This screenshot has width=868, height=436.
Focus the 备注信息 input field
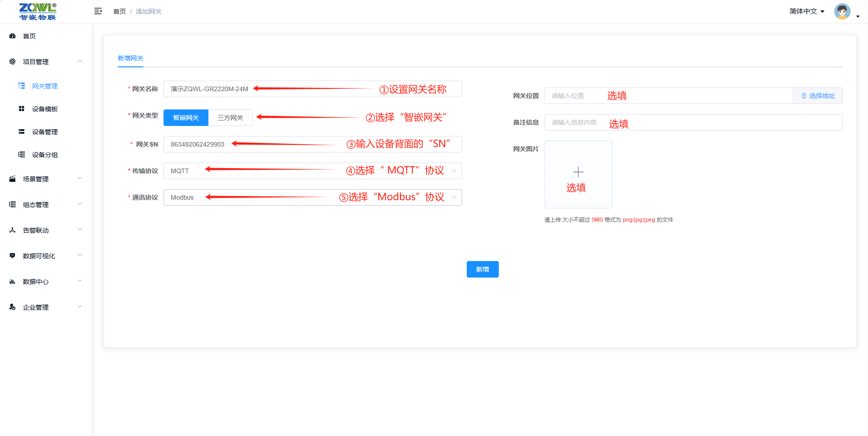click(x=693, y=122)
